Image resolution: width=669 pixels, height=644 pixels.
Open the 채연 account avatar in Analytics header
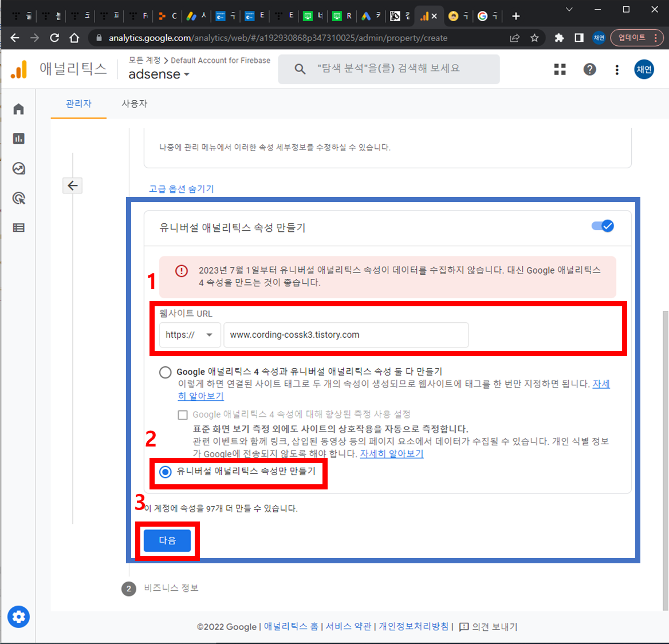point(644,69)
